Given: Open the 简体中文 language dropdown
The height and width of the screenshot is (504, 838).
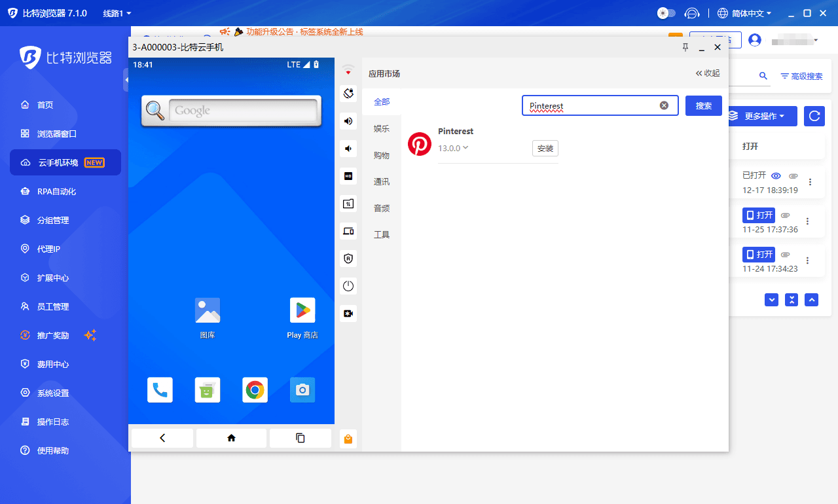Looking at the screenshot, I should pyautogui.click(x=745, y=13).
